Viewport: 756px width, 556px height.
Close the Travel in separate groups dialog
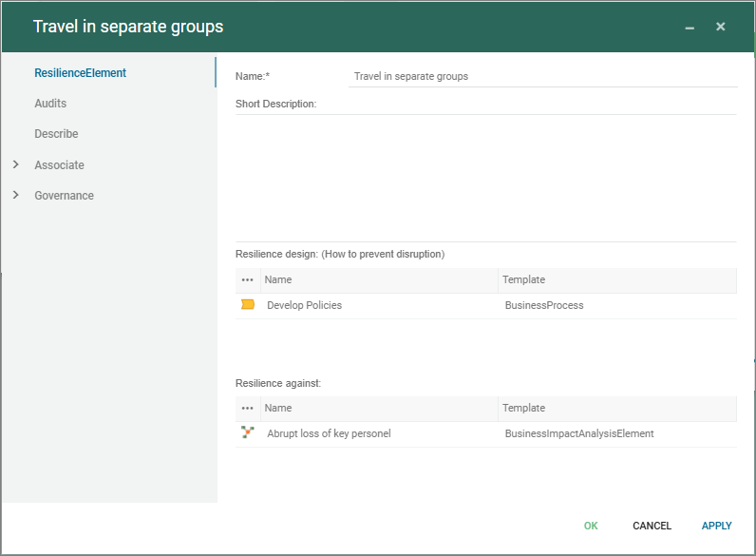[721, 27]
